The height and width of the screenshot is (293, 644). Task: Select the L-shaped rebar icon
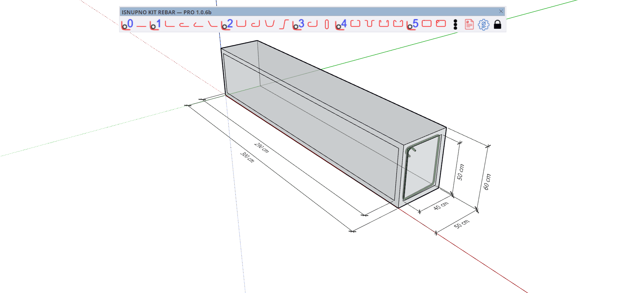pyautogui.click(x=170, y=24)
